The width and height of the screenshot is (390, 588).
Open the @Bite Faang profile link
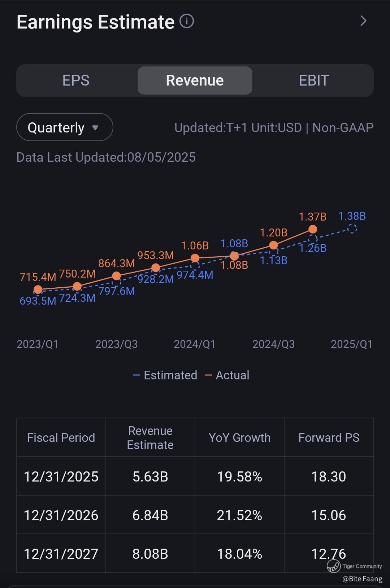(362, 579)
